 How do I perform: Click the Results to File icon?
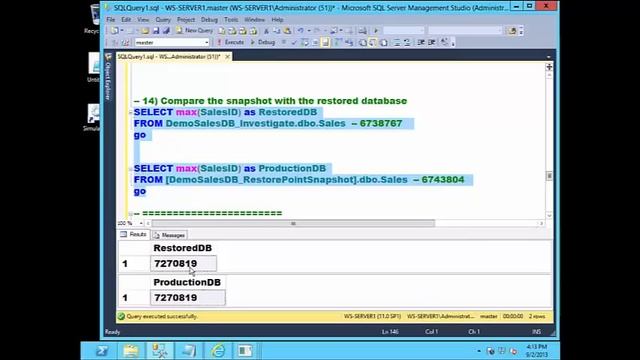[x=384, y=42]
